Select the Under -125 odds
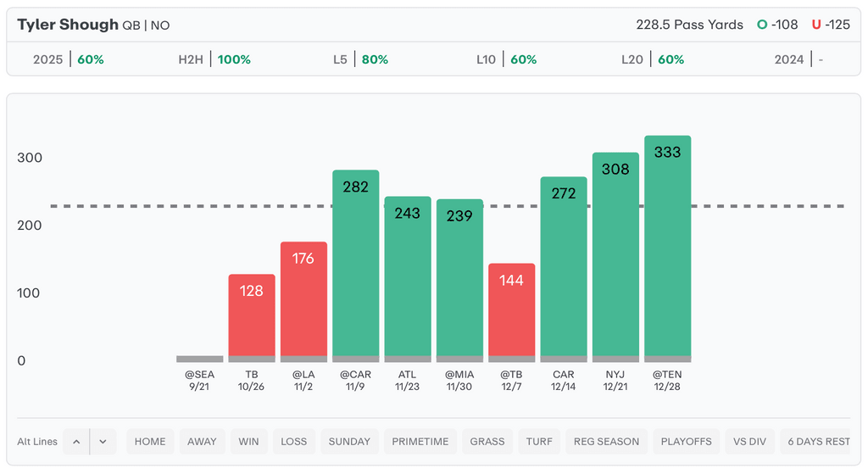 tap(830, 25)
